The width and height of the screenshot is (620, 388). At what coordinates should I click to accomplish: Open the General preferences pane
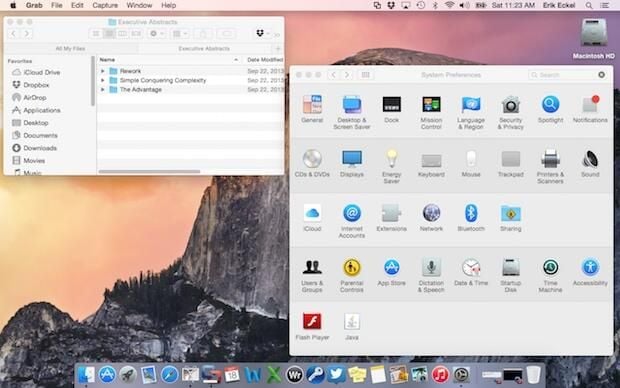(x=312, y=109)
